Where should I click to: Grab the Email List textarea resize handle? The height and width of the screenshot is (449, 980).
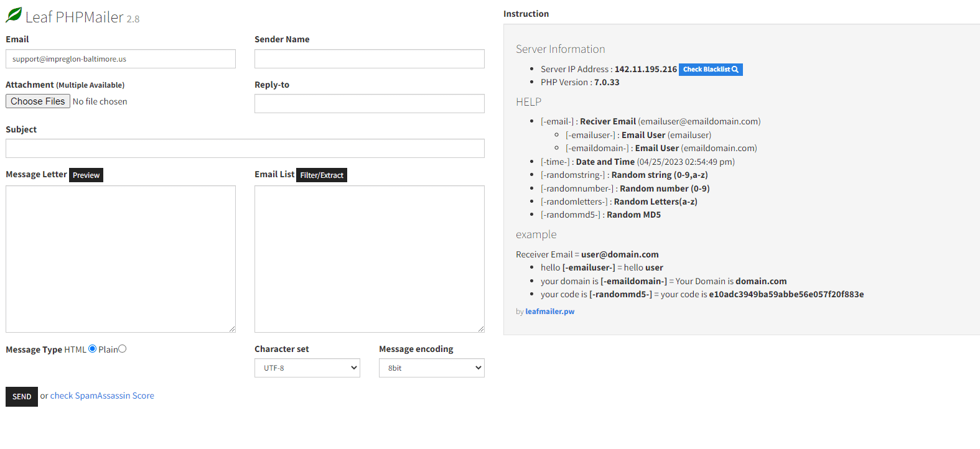click(481, 329)
